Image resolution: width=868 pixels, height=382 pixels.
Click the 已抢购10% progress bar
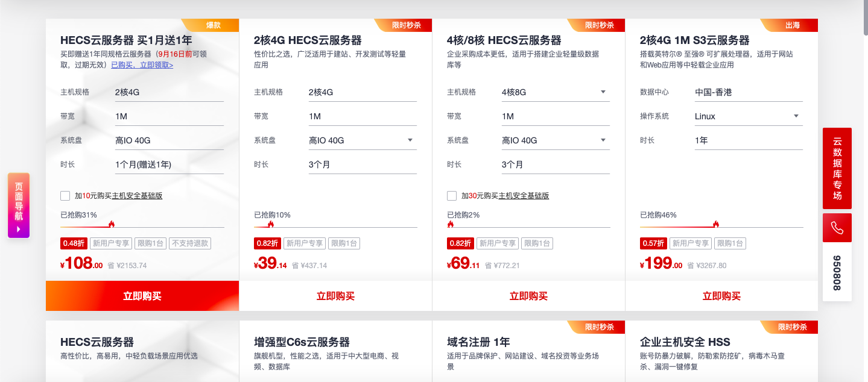pyautogui.click(x=335, y=227)
